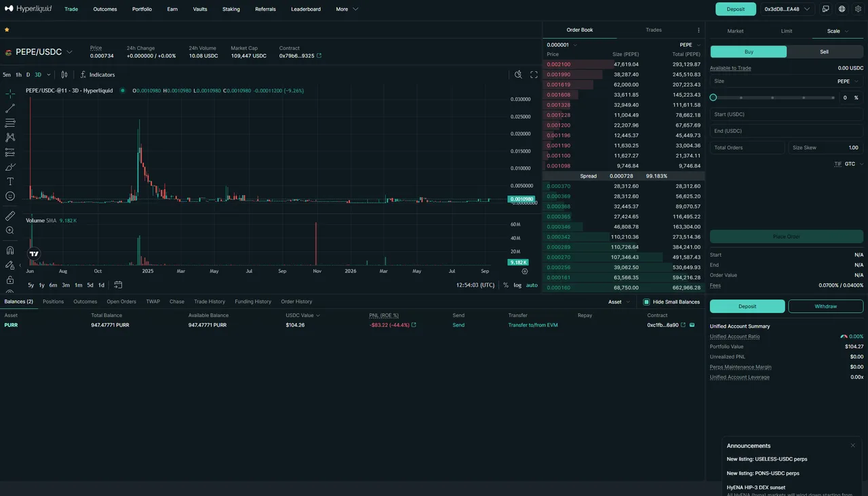Select the text annotation tool
This screenshot has width=868, height=496.
coord(10,182)
